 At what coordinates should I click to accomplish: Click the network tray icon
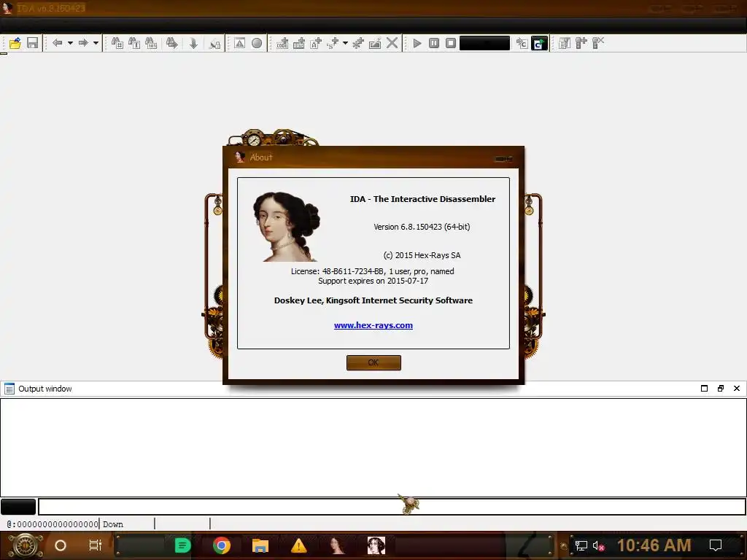pos(581,546)
